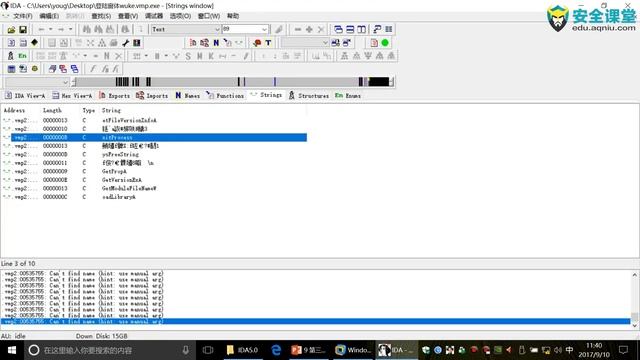Image resolution: width=640 pixels, height=360 pixels.
Task: Click output window scrollbar up arrow
Action: click(x=635, y=275)
